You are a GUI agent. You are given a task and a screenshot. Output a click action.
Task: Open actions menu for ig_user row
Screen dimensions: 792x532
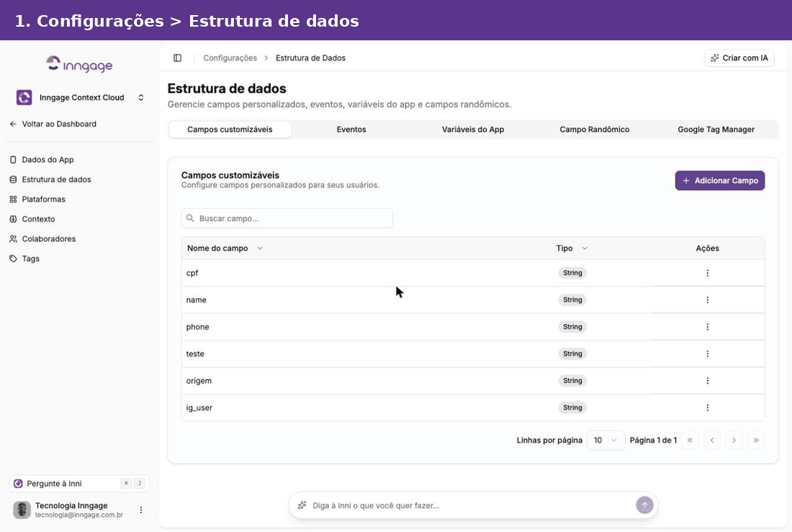(707, 407)
